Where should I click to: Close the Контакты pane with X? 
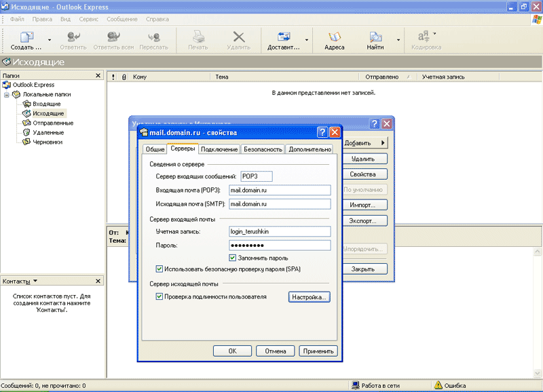(x=98, y=281)
